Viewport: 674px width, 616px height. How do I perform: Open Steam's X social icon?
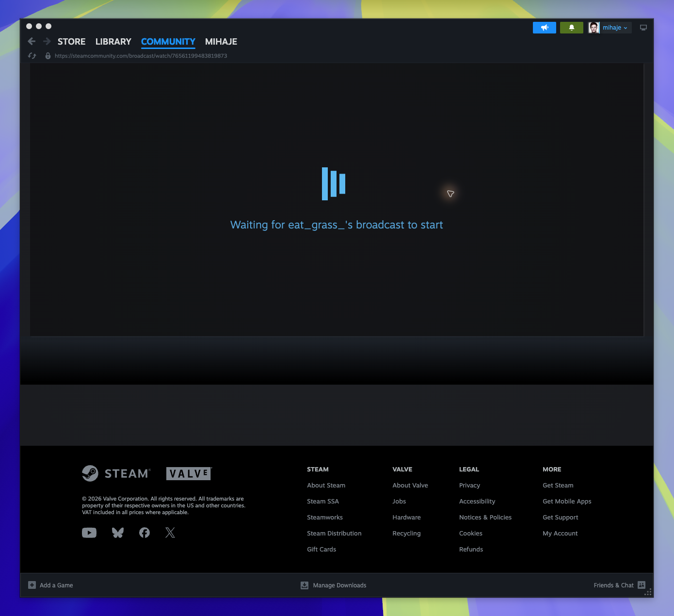[170, 533]
